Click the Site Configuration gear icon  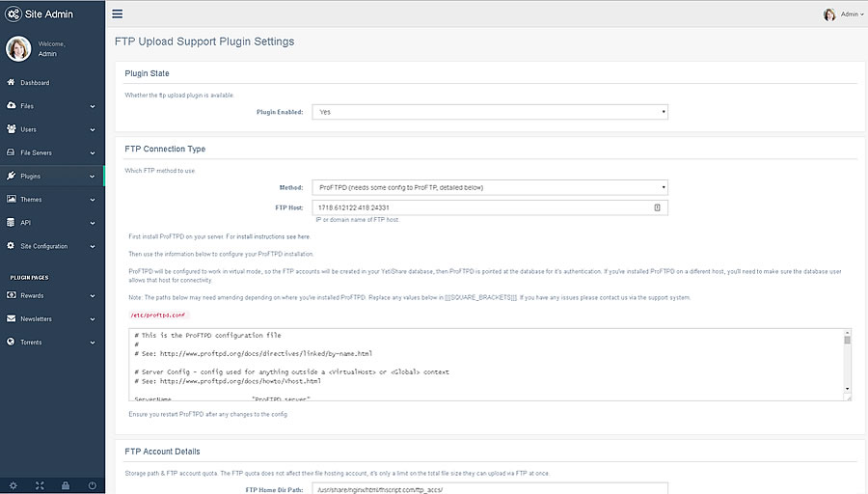pos(11,245)
